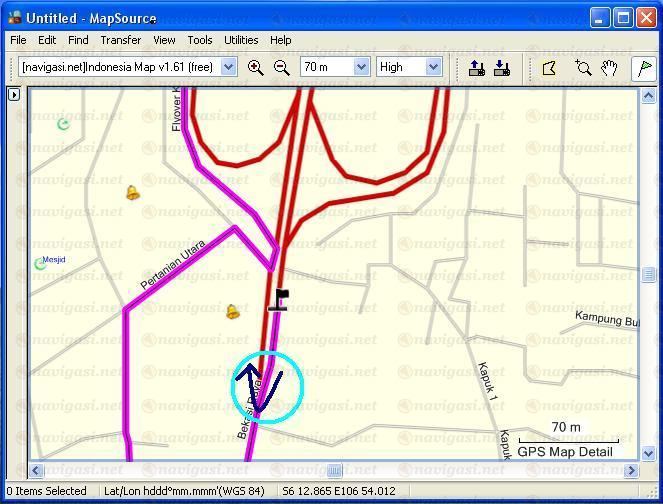663x504 pixels.
Task: Expand the collapsed left side panel
Action: click(x=14, y=95)
